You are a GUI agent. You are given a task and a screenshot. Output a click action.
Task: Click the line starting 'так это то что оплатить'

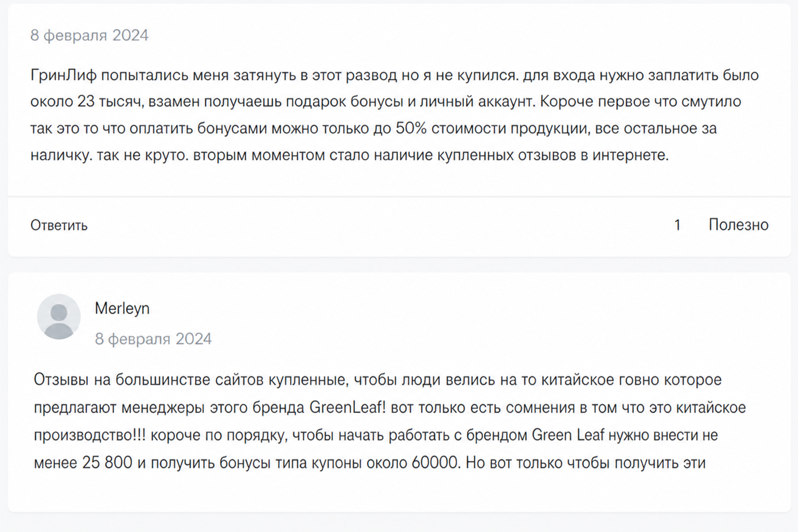point(374,128)
